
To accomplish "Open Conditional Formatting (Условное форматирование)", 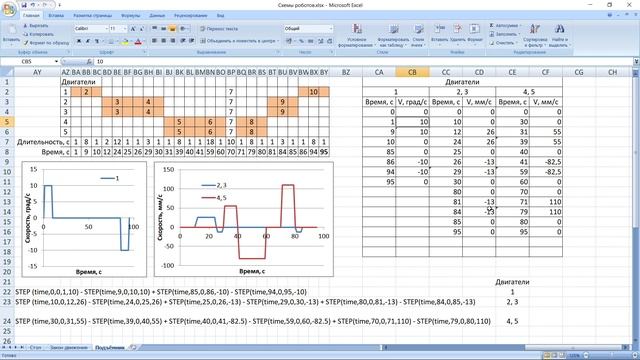I will pyautogui.click(x=357, y=35).
